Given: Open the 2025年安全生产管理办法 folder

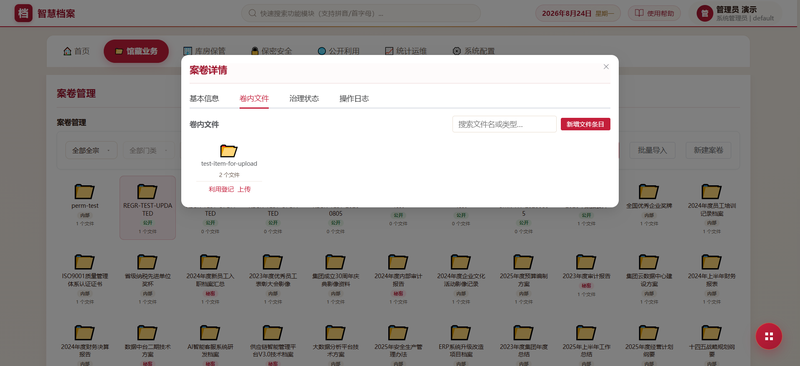Looking at the screenshot, I should click(x=398, y=332).
